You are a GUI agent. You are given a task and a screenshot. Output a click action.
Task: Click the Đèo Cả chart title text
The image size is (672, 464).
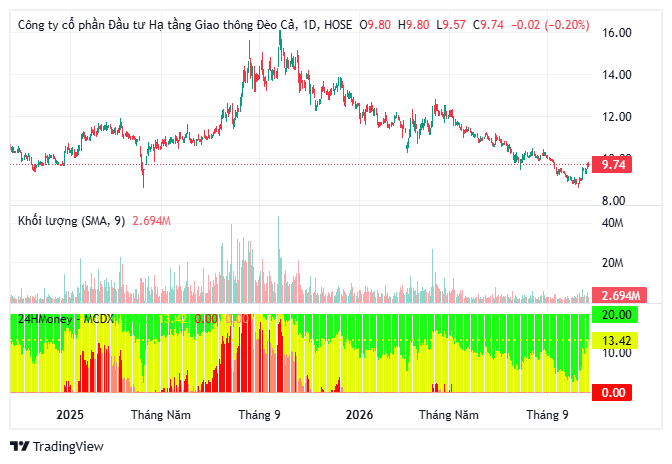185,25
